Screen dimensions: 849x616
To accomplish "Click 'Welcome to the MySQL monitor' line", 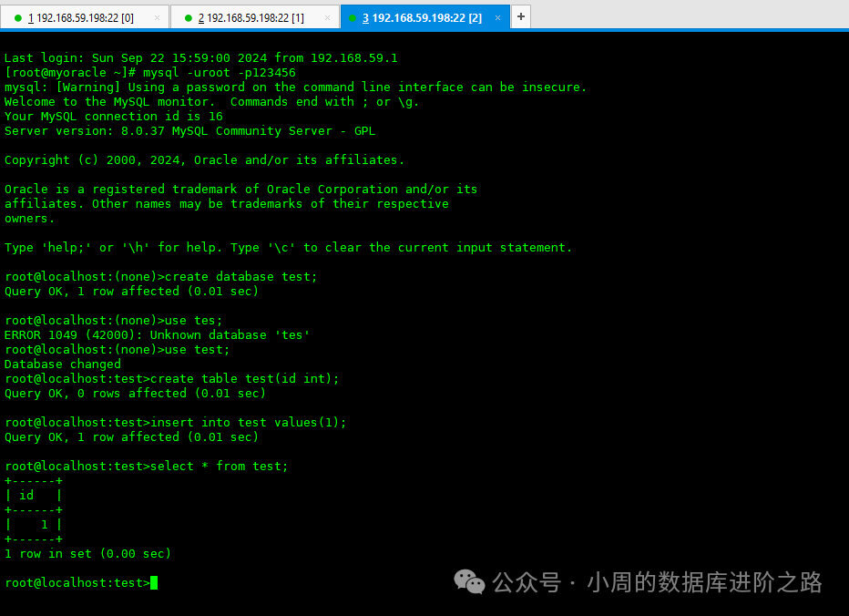I will pos(211,102).
